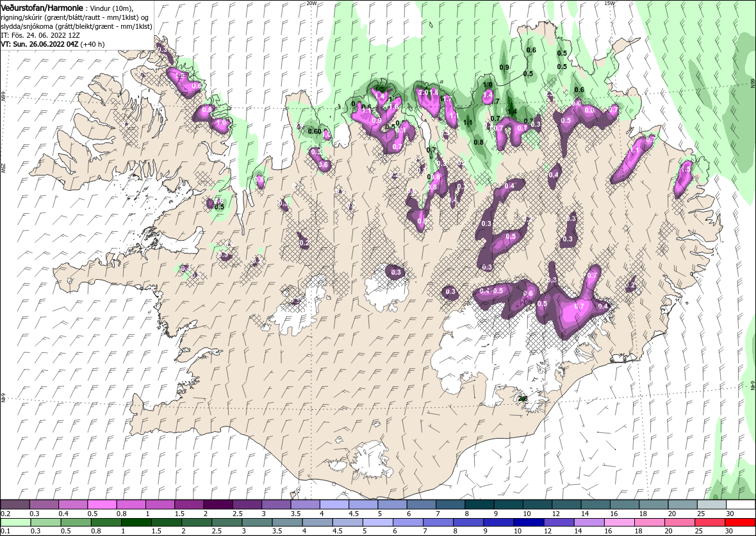Select the 66N latitude label on right edge
This screenshot has width=756, height=536.
tap(752, 83)
